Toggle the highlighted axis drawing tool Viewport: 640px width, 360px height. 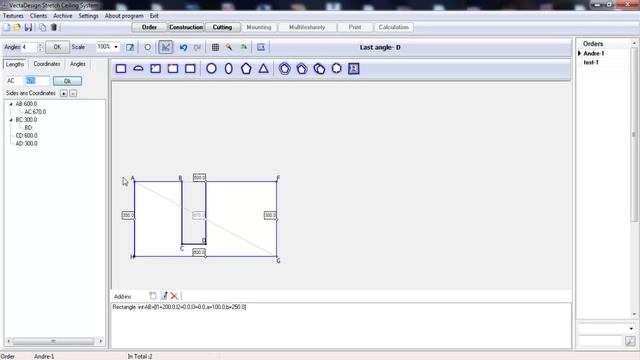[166, 47]
